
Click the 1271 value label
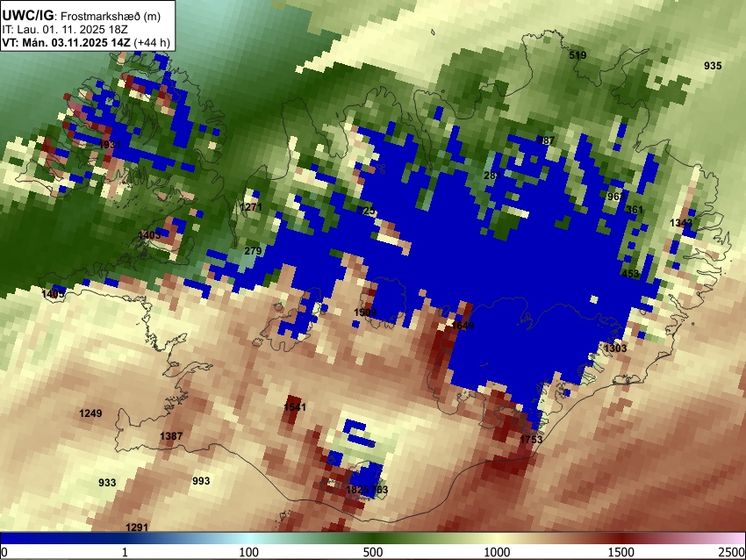pyautogui.click(x=251, y=207)
